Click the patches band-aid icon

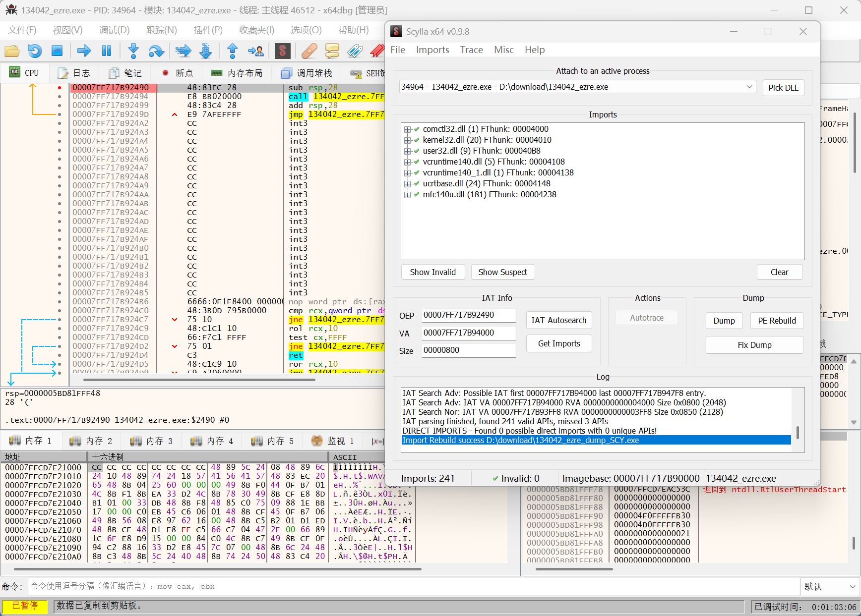309,51
